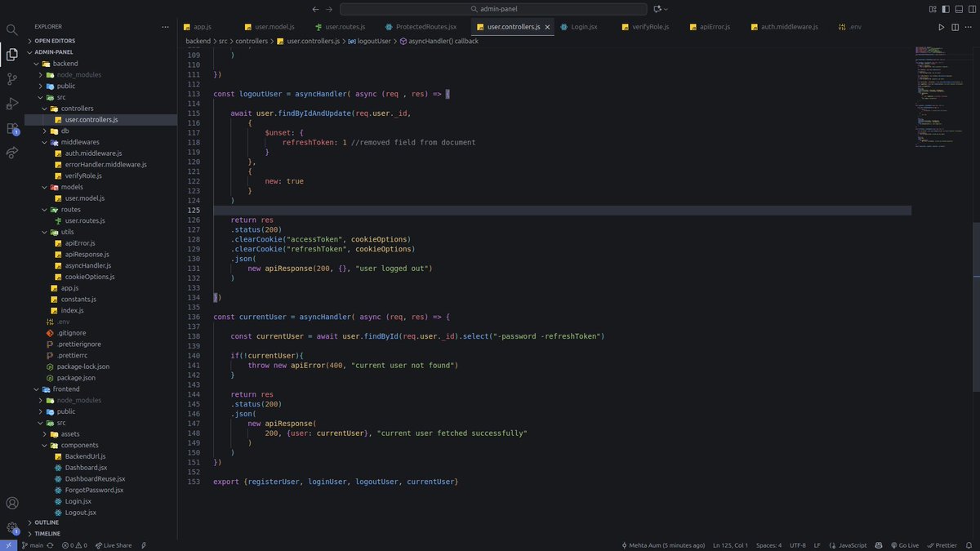The height and width of the screenshot is (551, 980).
Task: Start Go Live server from the status bar
Action: [905, 544]
